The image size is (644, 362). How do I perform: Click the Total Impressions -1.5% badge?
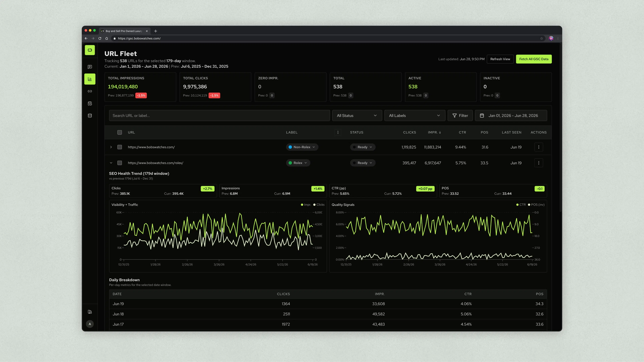pyautogui.click(x=141, y=95)
